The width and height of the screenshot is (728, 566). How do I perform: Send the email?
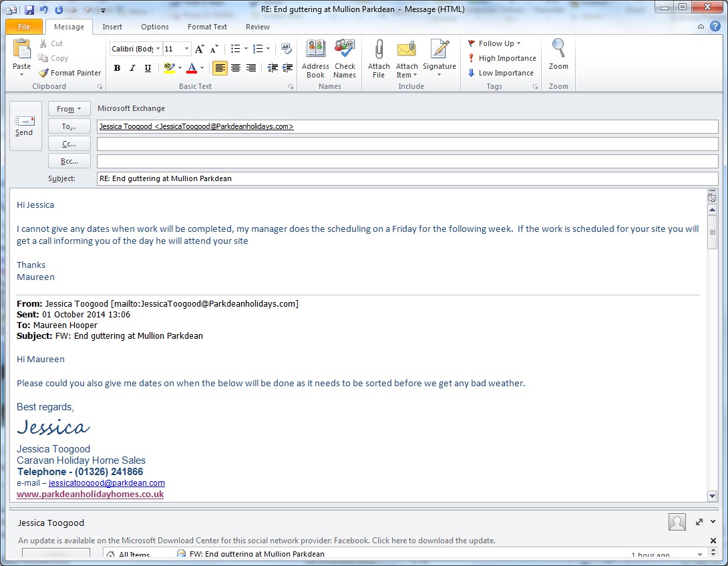click(25, 126)
